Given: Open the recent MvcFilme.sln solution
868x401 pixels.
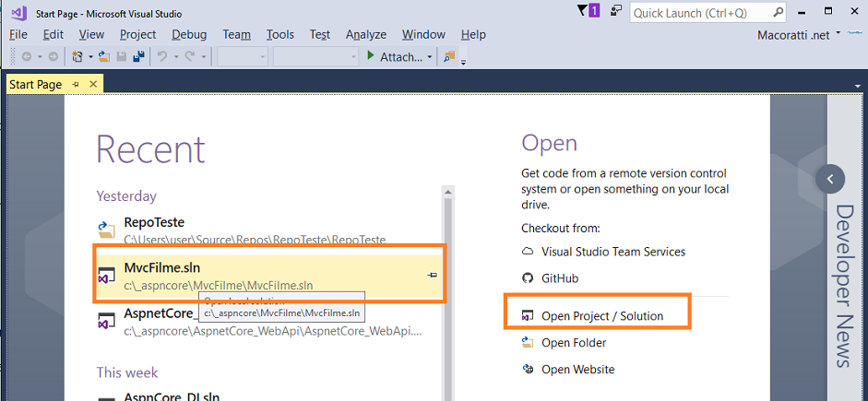Looking at the screenshot, I should [x=268, y=276].
